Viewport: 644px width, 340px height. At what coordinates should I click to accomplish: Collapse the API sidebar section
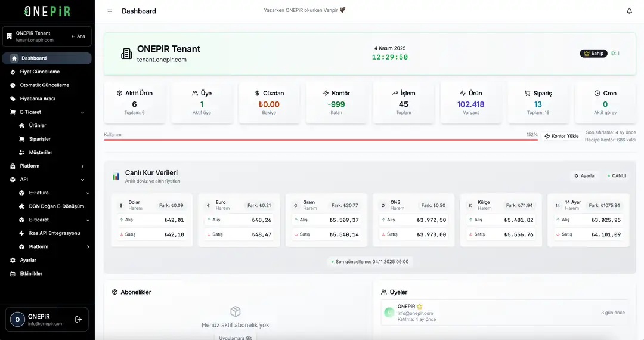(82, 180)
